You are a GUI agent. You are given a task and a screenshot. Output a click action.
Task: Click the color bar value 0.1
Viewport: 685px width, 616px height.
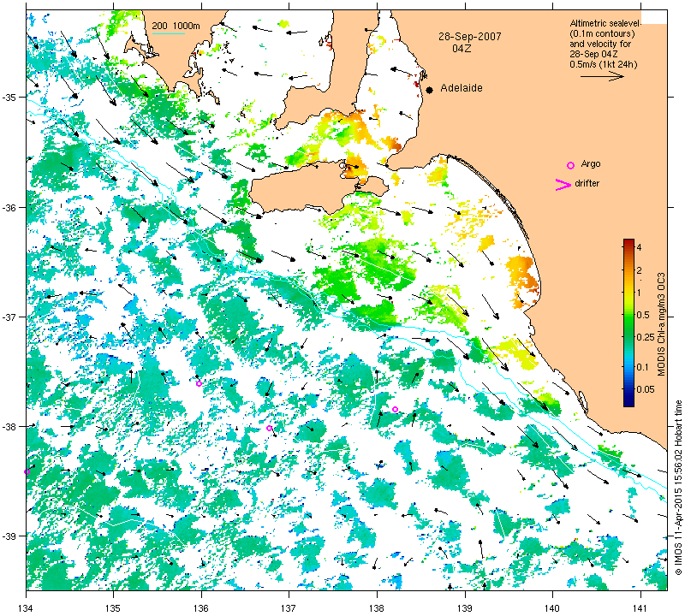click(x=642, y=366)
